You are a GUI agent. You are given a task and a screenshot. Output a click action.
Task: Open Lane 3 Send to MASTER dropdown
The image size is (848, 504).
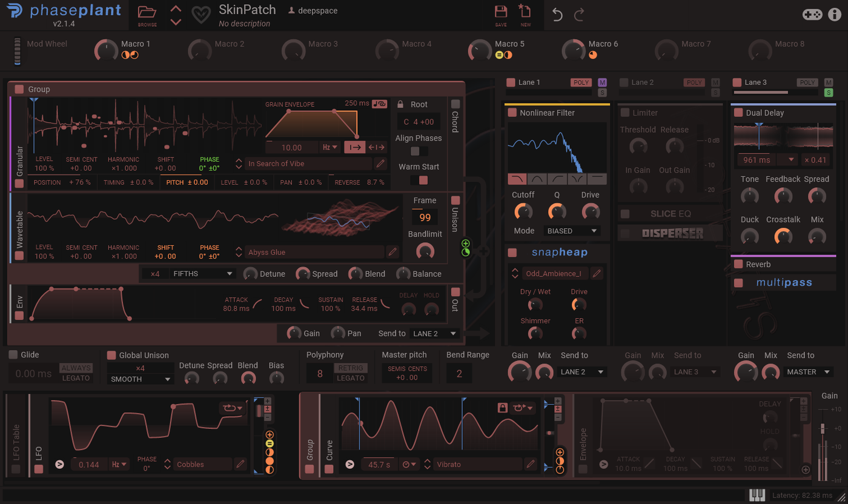tap(808, 372)
